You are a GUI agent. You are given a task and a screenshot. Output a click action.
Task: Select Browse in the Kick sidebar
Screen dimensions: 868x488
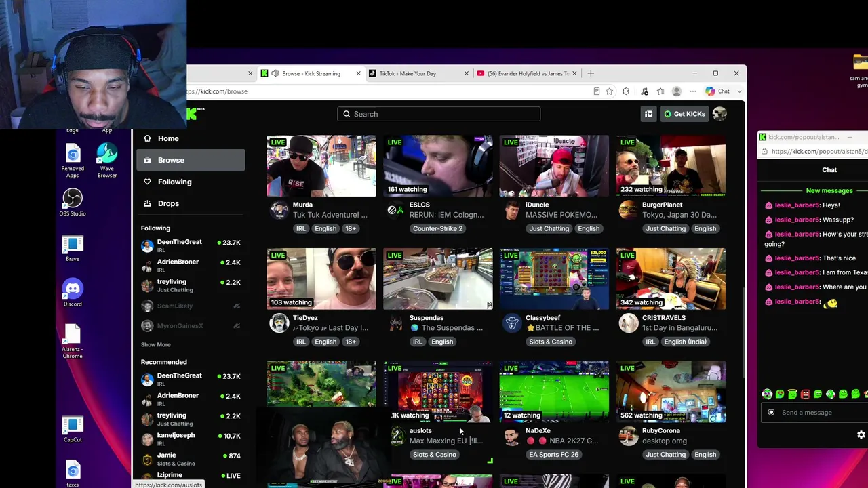[x=191, y=160]
